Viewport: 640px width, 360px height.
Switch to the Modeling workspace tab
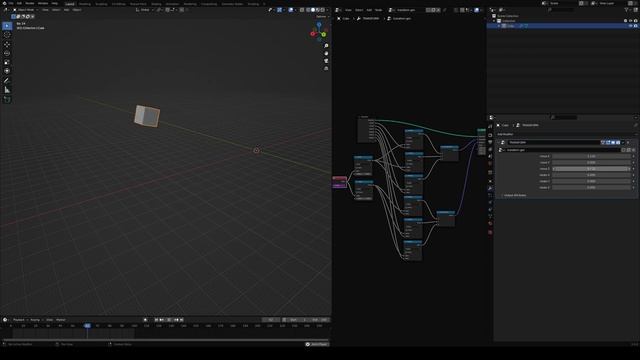[85, 4]
